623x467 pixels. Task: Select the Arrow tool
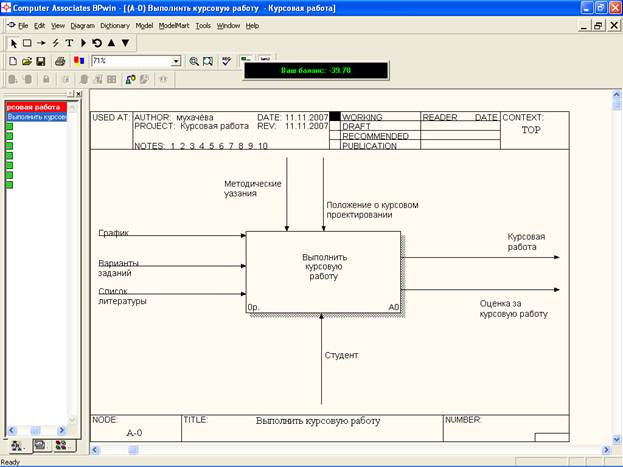pos(41,43)
